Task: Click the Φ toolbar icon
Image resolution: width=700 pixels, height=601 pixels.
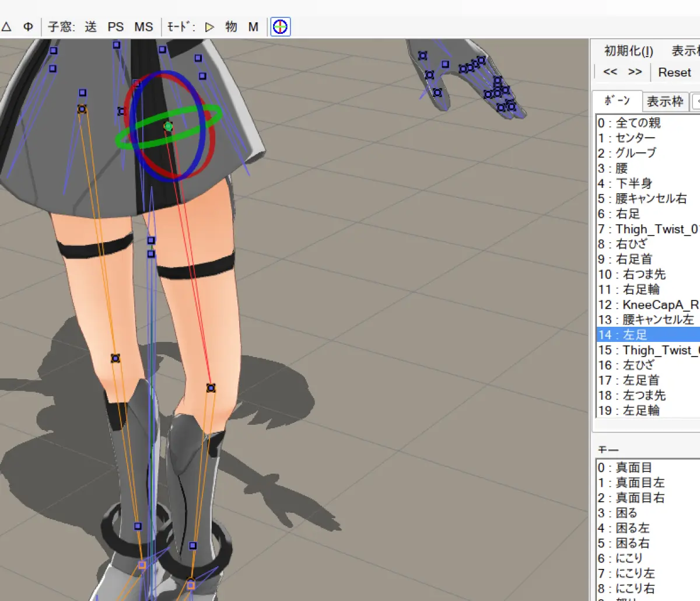Action: (x=28, y=27)
